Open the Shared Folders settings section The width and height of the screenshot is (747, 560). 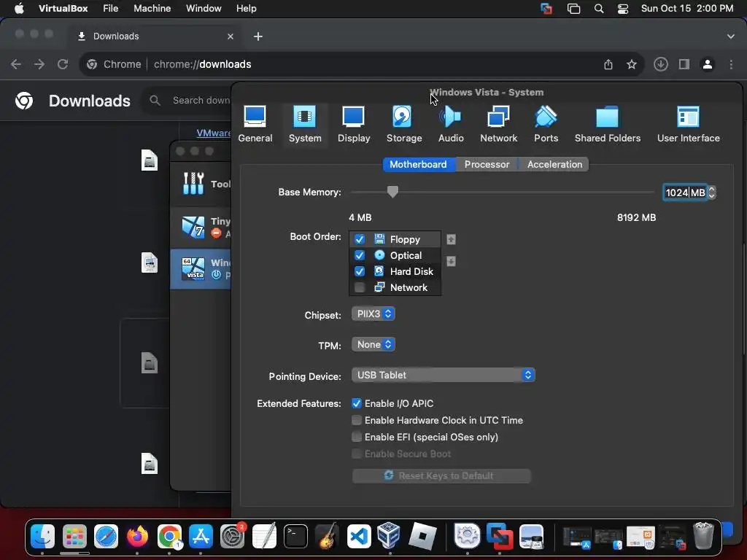point(607,124)
